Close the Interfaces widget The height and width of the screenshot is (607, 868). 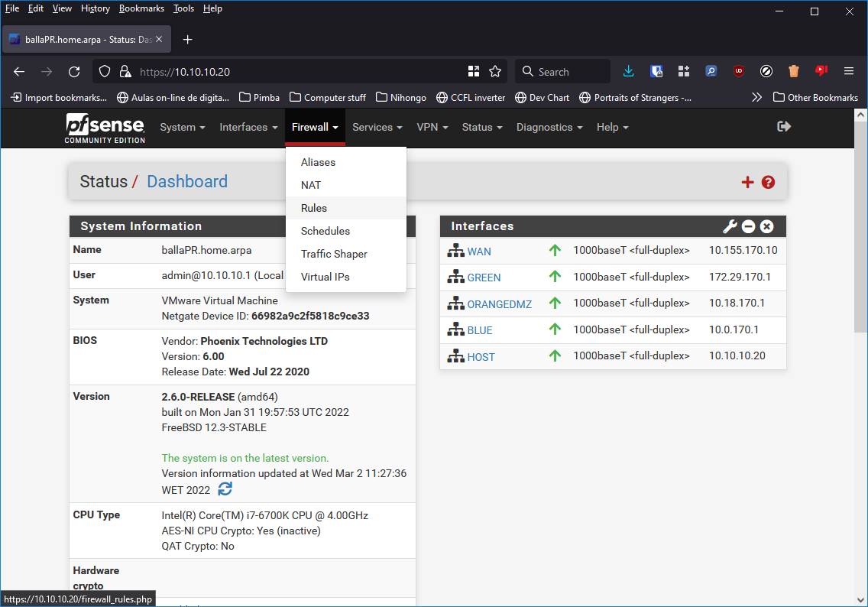point(767,226)
